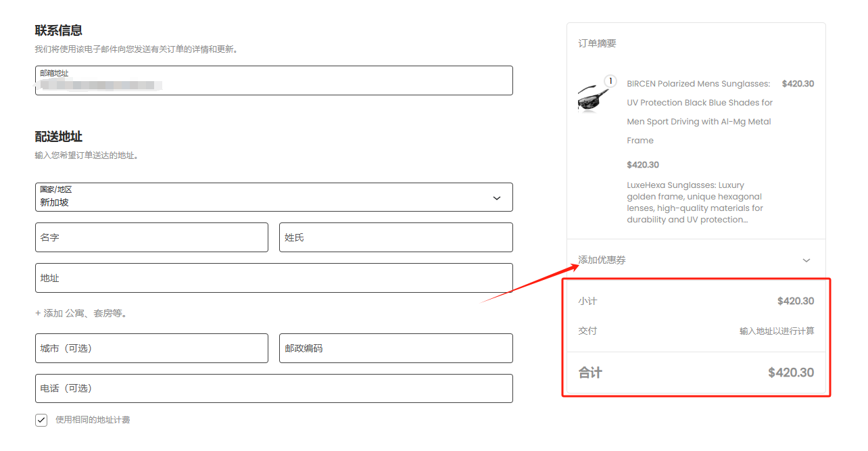Click the 订单摘要 heading
The width and height of the screenshot is (868, 451).
pyautogui.click(x=597, y=43)
